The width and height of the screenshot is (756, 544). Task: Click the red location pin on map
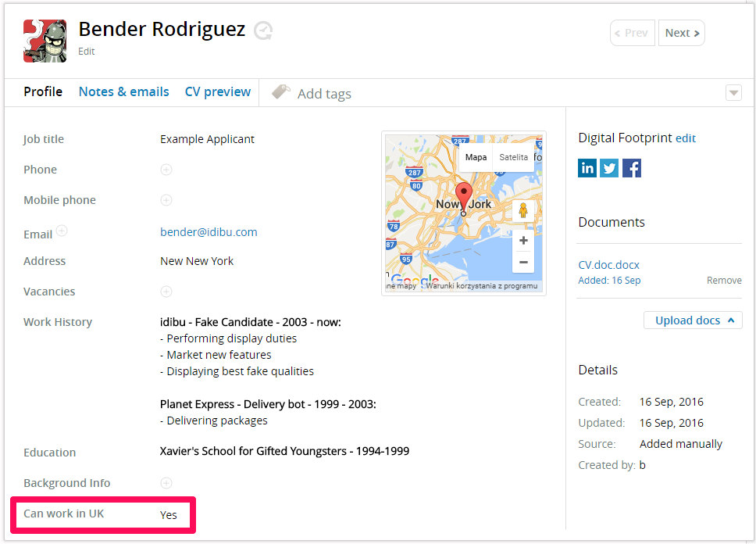coord(464,196)
